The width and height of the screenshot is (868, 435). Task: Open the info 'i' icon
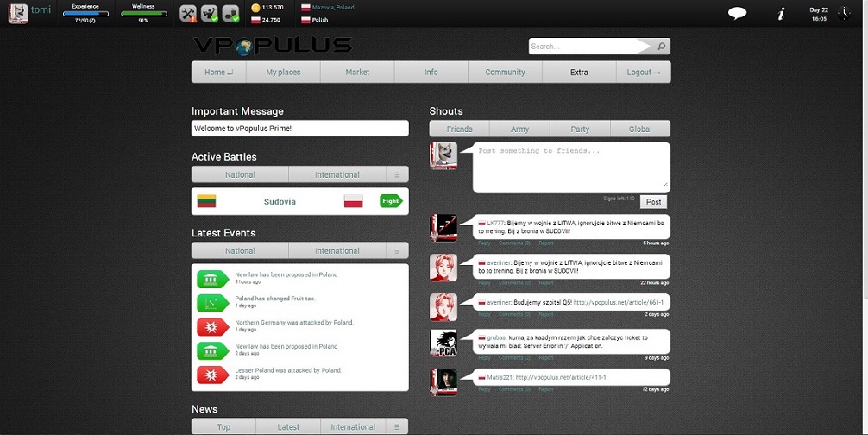tap(781, 14)
